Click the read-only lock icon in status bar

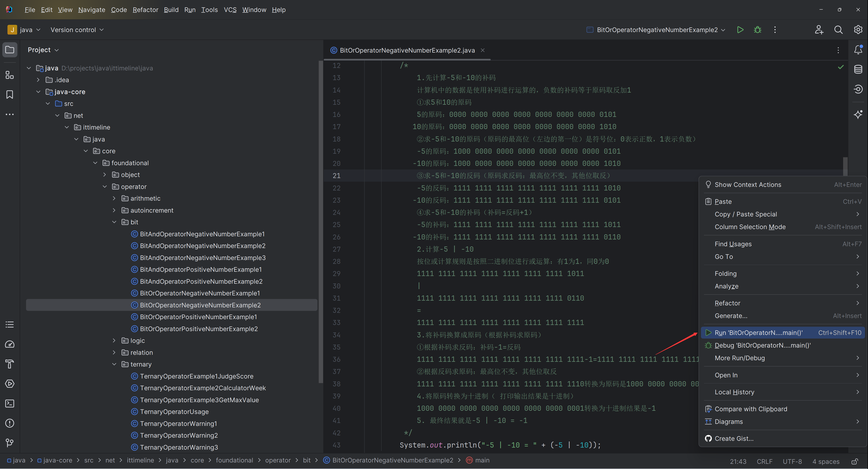click(854, 461)
